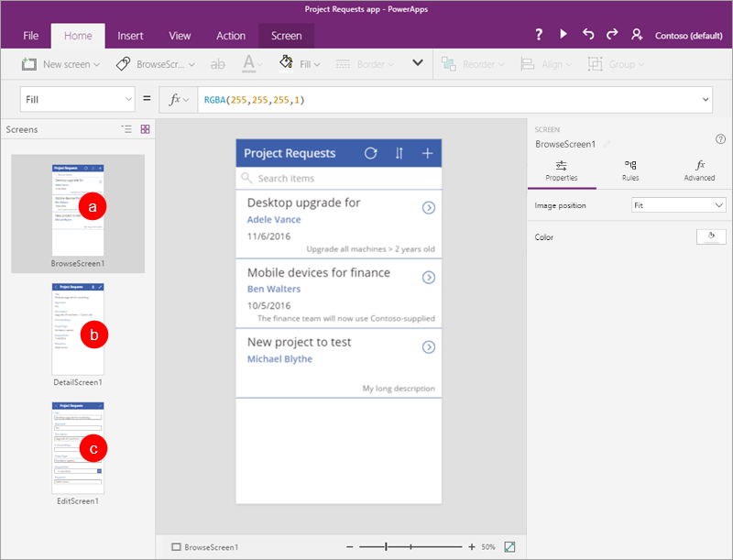The height and width of the screenshot is (560, 733).
Task: Click the strikethrough ab icon
Action: click(x=218, y=64)
